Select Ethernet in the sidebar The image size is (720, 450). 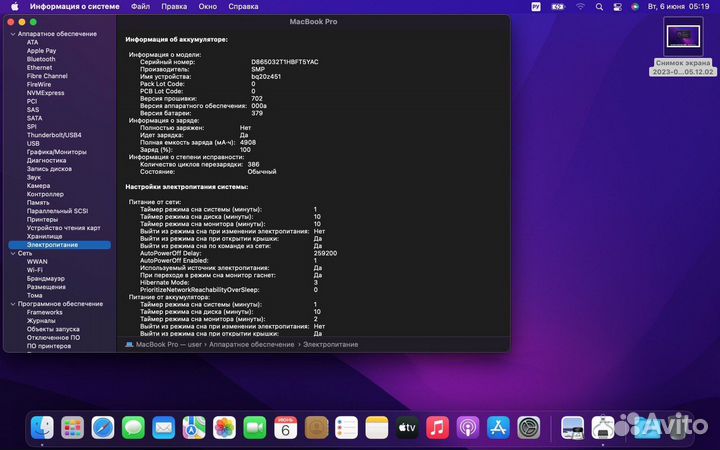tap(39, 68)
